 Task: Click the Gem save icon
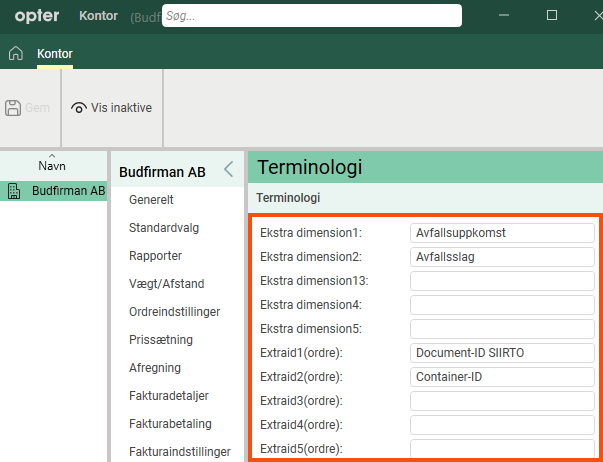pyautogui.click(x=15, y=107)
